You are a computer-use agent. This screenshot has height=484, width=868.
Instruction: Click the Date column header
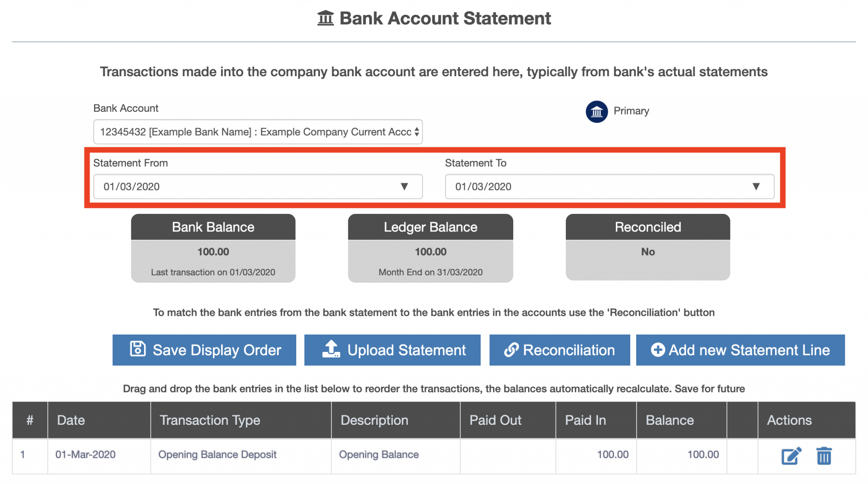click(71, 420)
